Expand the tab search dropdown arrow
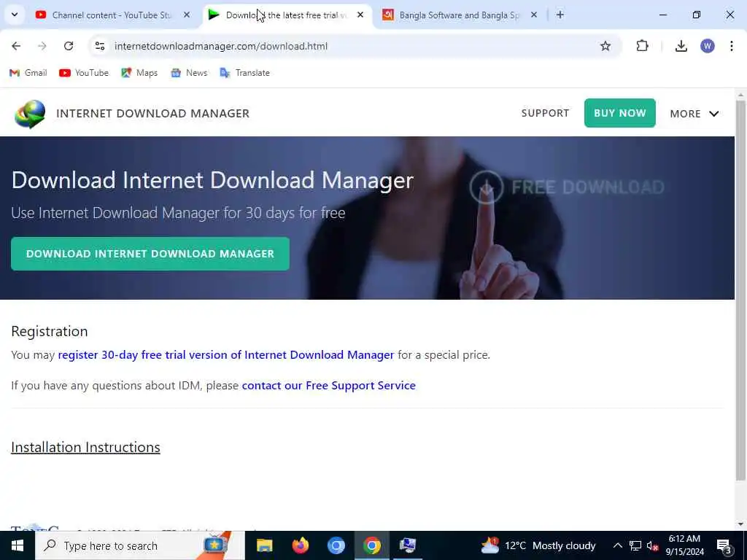747x560 pixels. coord(15,15)
